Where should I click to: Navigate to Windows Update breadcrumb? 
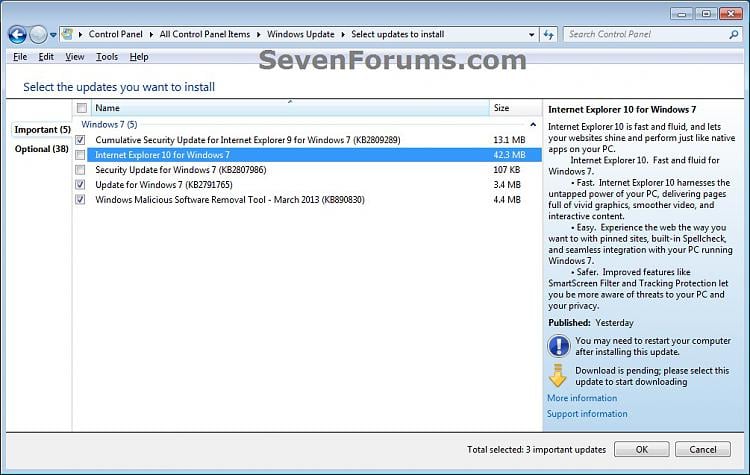301,34
